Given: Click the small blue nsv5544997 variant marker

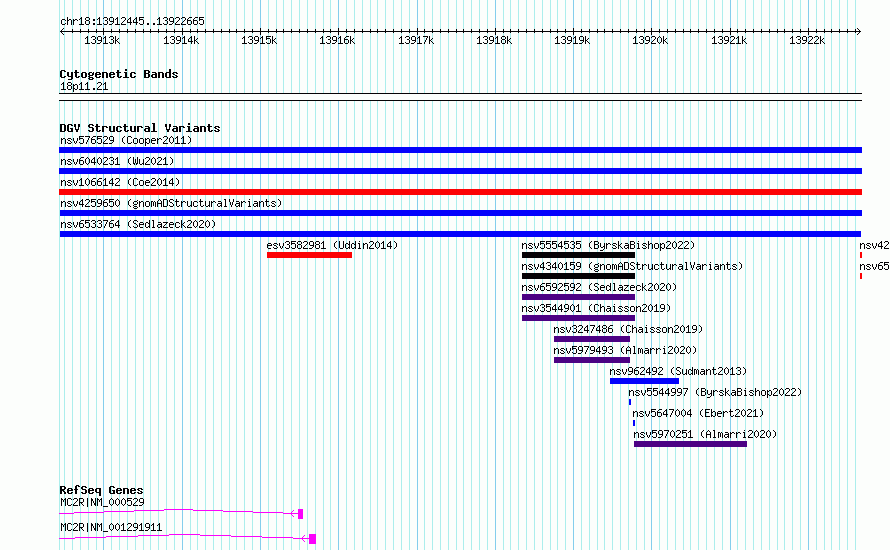Looking at the screenshot, I should [629, 402].
